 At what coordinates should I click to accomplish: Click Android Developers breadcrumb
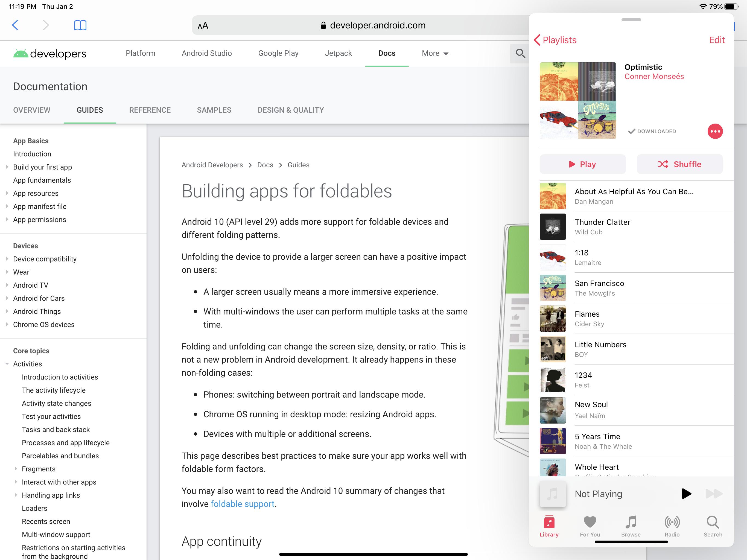(x=212, y=165)
